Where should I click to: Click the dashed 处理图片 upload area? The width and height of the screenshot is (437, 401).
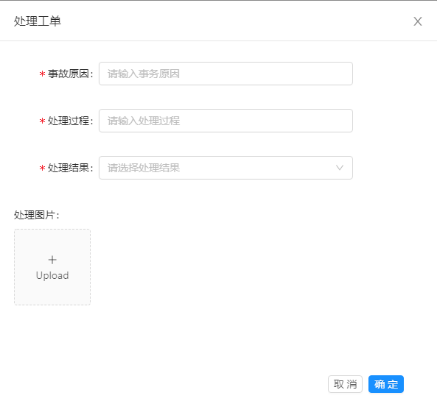[52, 267]
